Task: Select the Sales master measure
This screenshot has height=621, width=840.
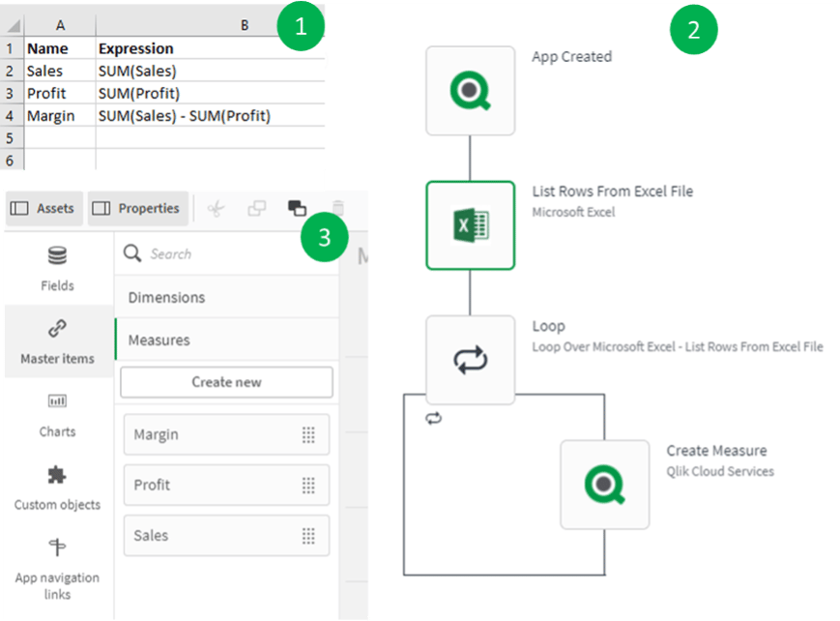Action: tap(226, 536)
